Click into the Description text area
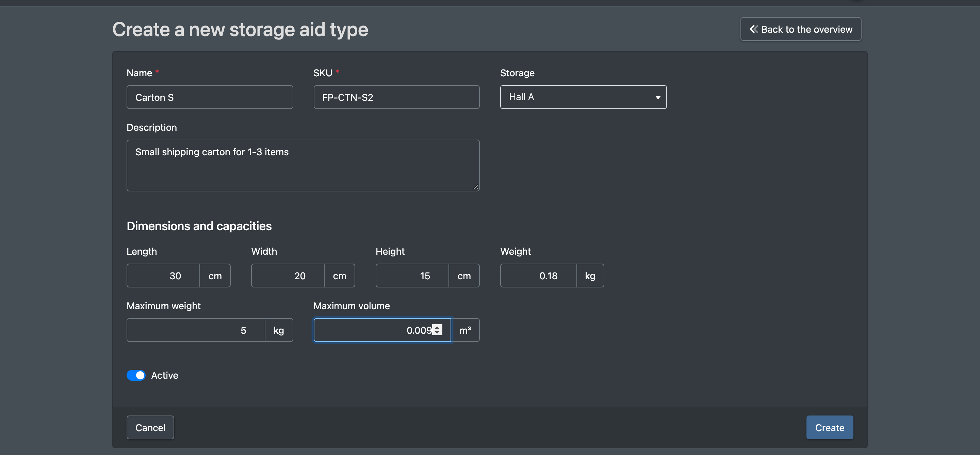This screenshot has width=980, height=455. point(303,166)
